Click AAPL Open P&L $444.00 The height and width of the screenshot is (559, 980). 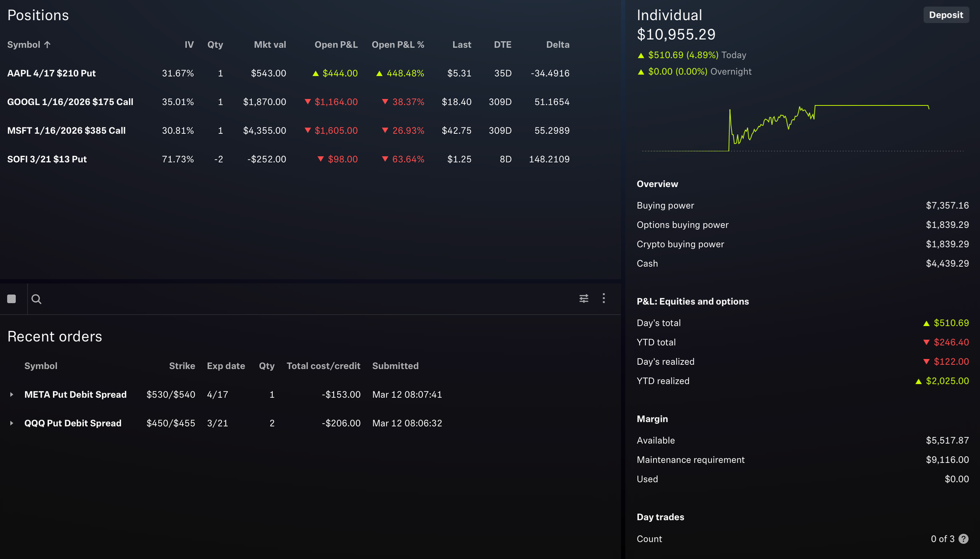tap(340, 73)
